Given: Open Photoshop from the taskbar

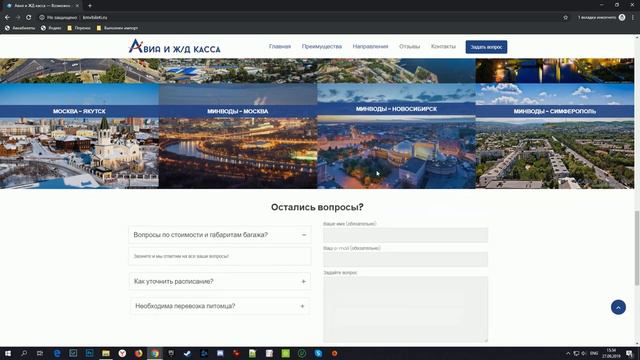Looking at the screenshot, I should point(89,353).
